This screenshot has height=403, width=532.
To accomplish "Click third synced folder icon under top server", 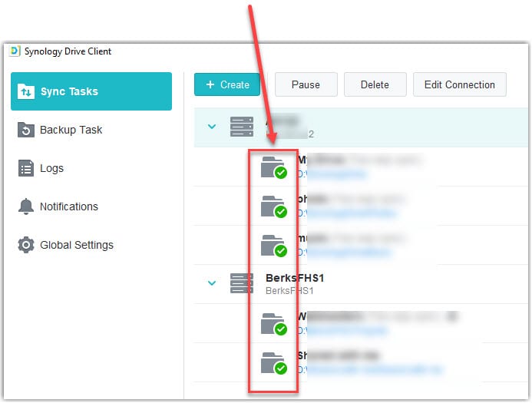I will coord(273,245).
